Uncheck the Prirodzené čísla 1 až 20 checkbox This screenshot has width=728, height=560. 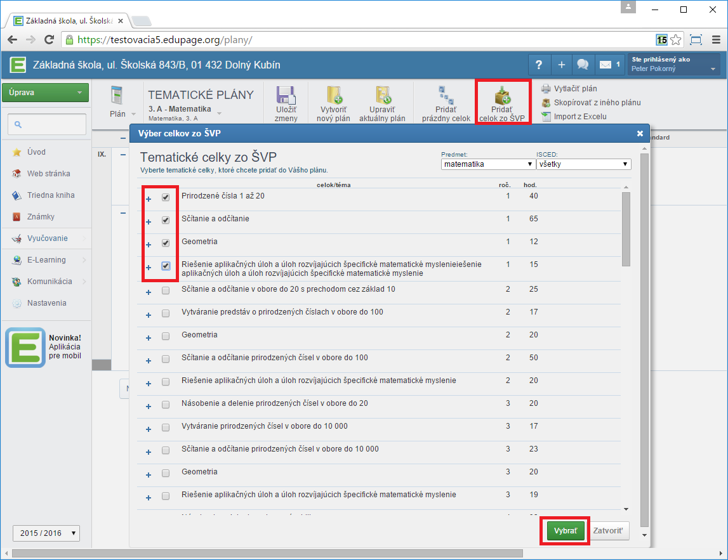coord(166,197)
